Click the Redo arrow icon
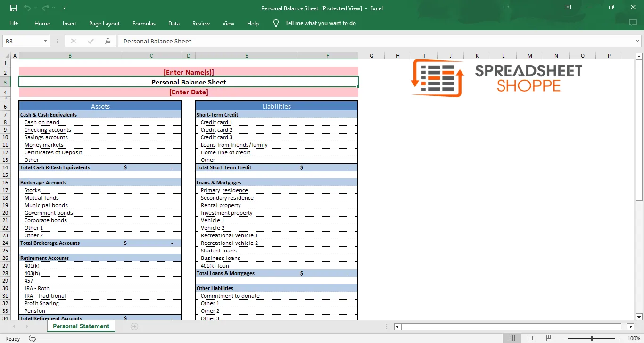Screen dimensions: 644x343 point(45,8)
